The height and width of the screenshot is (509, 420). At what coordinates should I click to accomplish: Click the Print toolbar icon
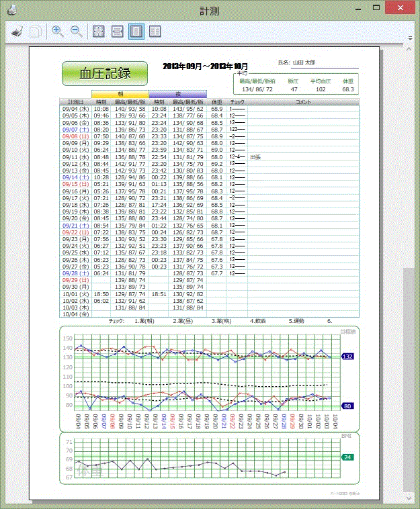point(17,32)
